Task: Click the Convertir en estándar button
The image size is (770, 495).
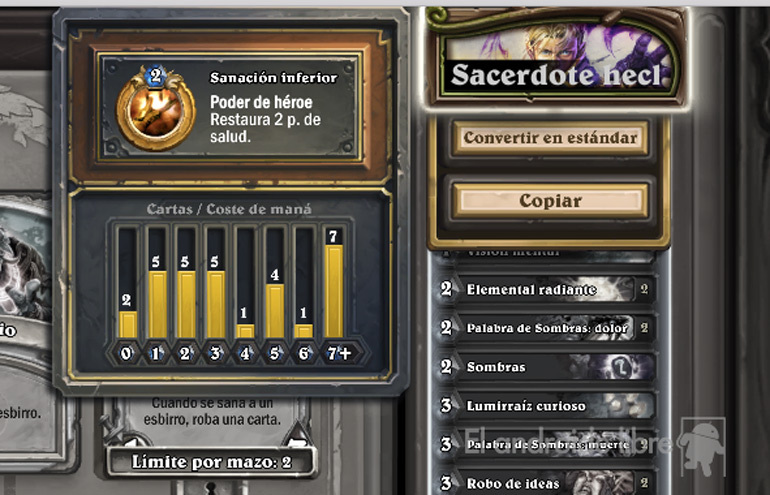Action: 550,138
